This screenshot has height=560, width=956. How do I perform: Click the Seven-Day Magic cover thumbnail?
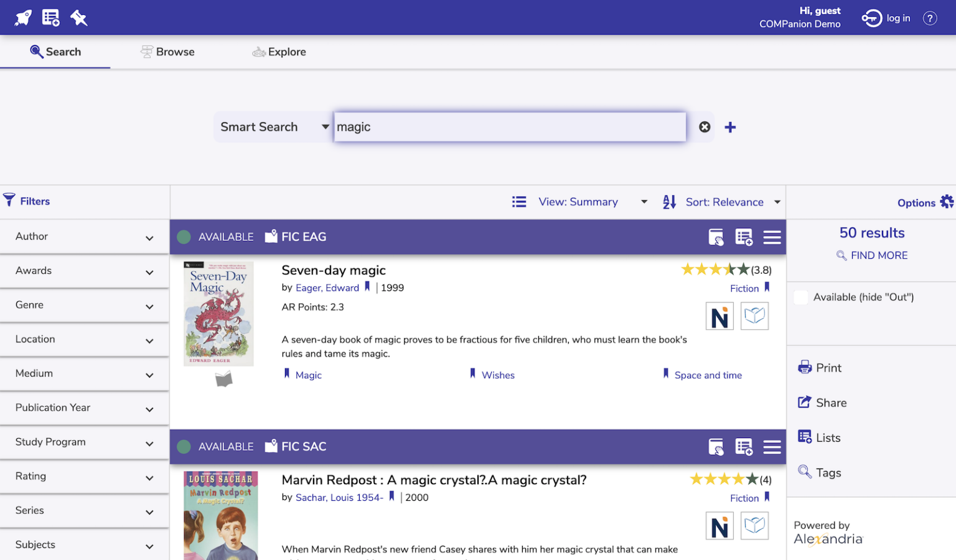(x=218, y=314)
